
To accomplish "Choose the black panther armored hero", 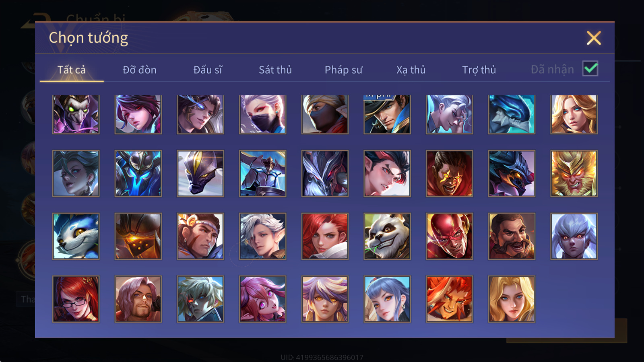I will [x=200, y=173].
